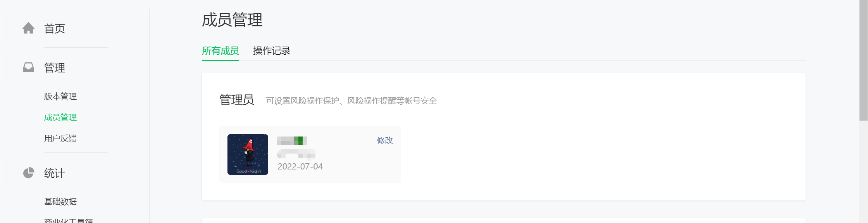Open the partially visible 商业化工具箱 item
Image resolution: width=868 pixels, height=223 pixels.
tap(69, 220)
